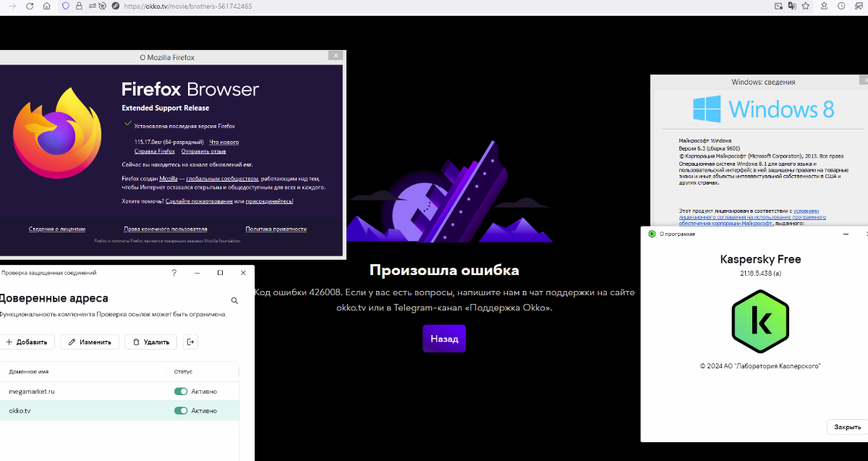Click 'Отправить отзыв' link

[204, 151]
